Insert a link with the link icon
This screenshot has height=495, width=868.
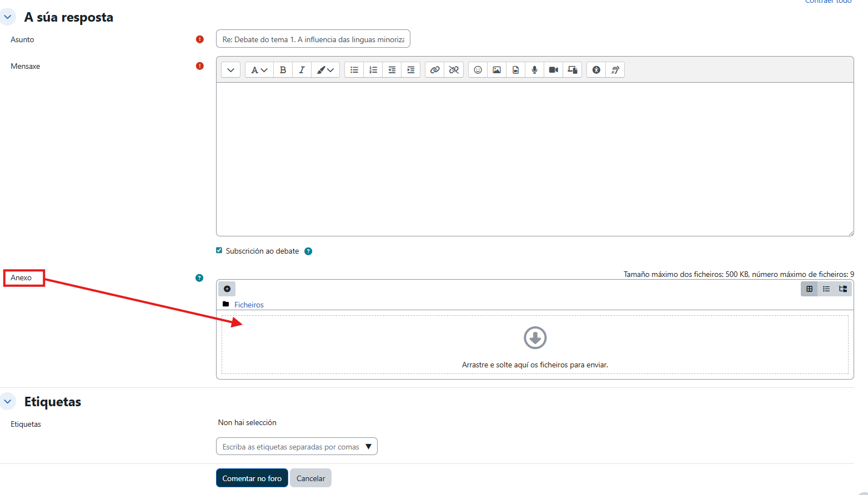(435, 70)
